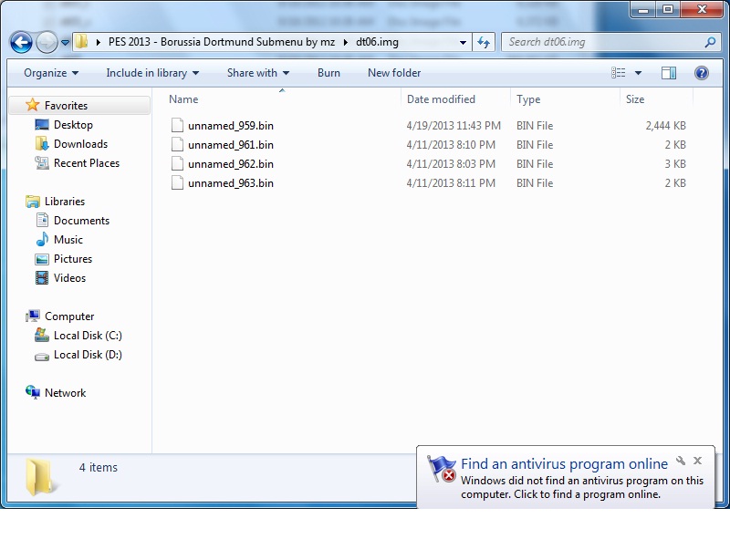Select file unnamed_959.bin
730x560 pixels.
coord(231,126)
